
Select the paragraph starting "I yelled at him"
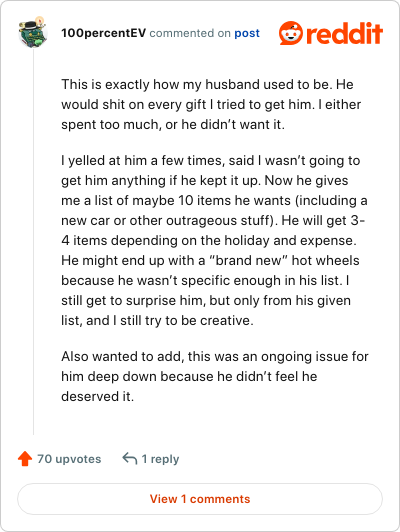coord(214,240)
